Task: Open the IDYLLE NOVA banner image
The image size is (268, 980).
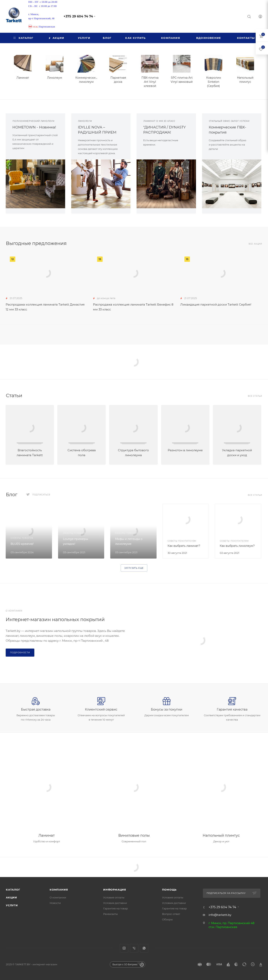Action: click(101, 184)
